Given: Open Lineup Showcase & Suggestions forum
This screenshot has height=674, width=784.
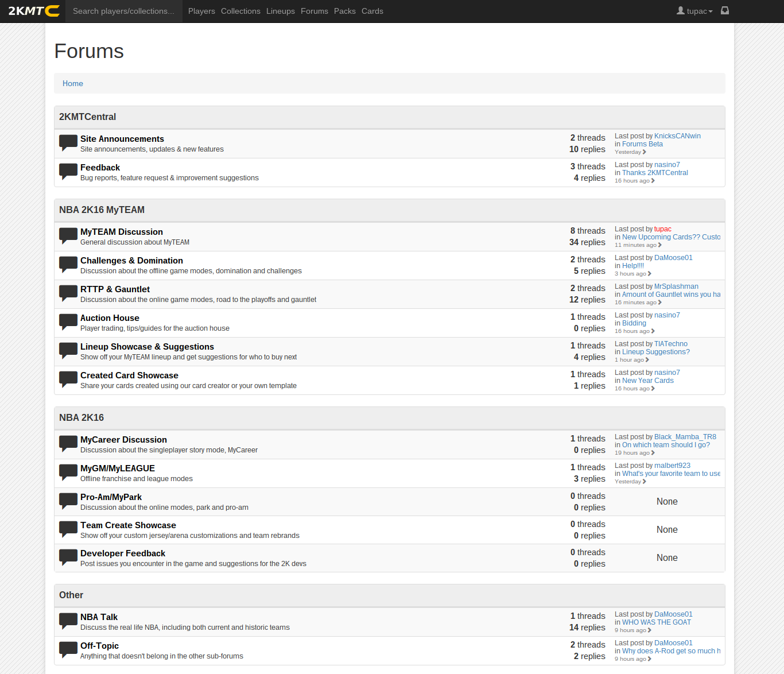Looking at the screenshot, I should coord(147,347).
